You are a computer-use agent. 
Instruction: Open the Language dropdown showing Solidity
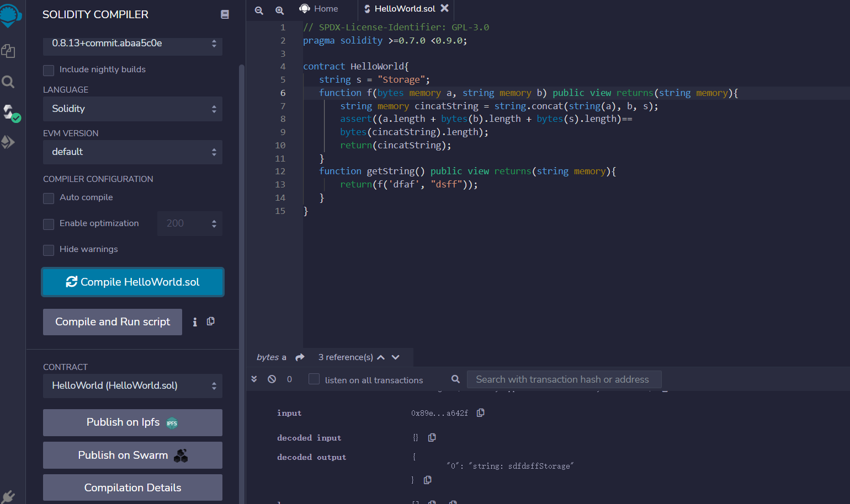132,109
